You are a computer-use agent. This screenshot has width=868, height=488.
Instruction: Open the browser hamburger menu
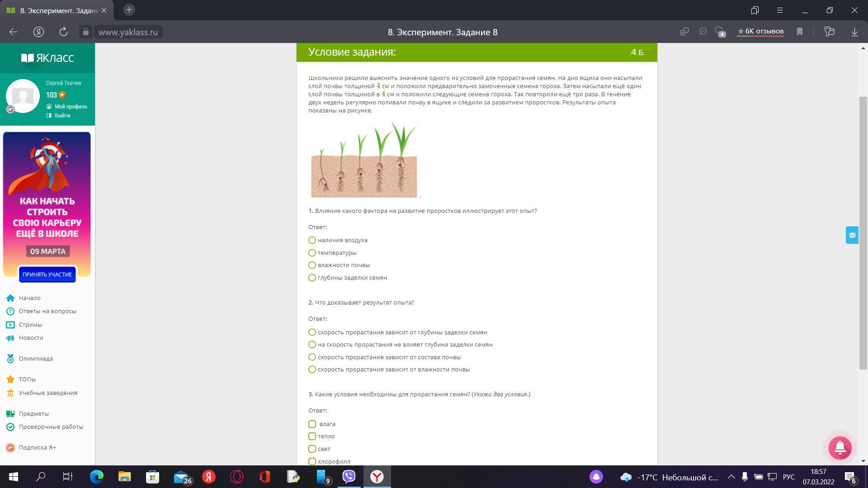coord(780,10)
